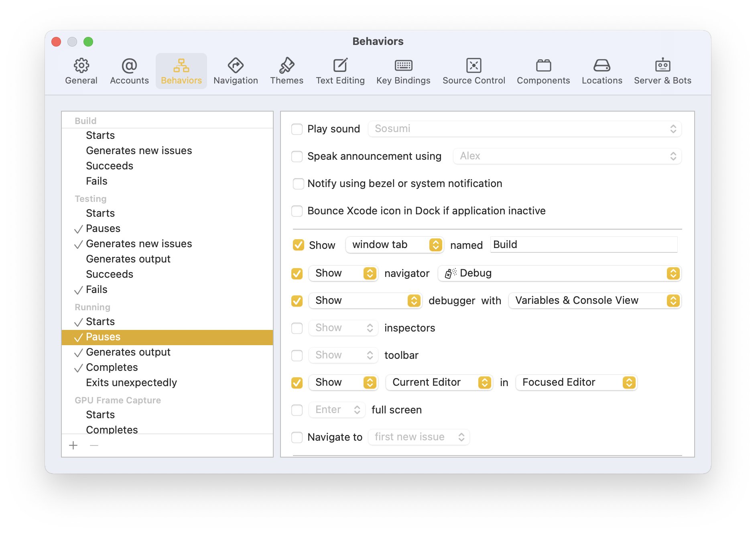Select Generates output under Testing
The width and height of the screenshot is (756, 533).
(128, 259)
